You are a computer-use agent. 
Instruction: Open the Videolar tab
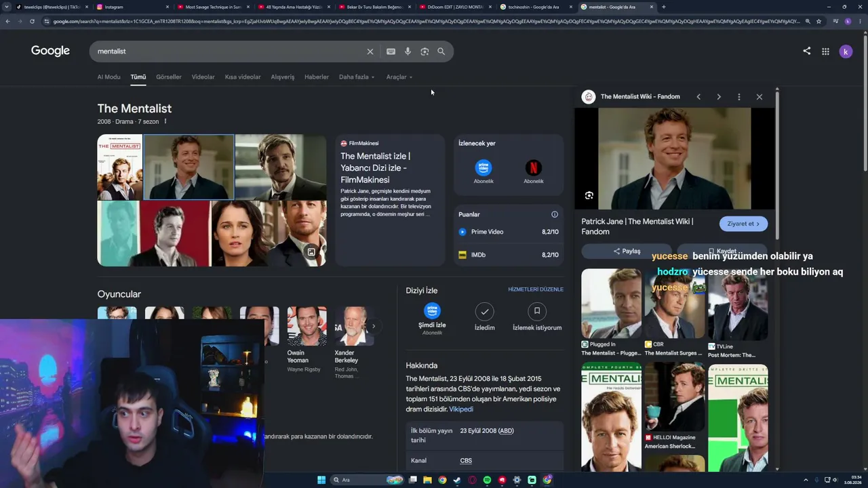pyautogui.click(x=203, y=77)
